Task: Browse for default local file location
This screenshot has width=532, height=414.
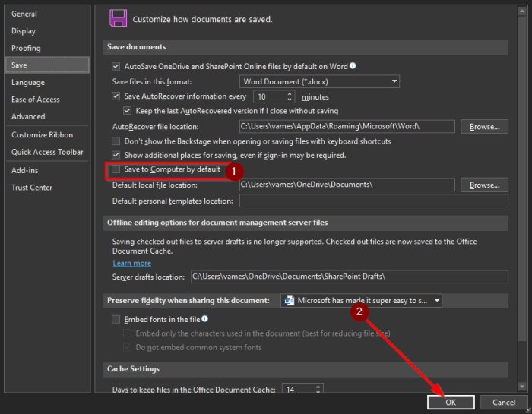Action: (x=484, y=185)
